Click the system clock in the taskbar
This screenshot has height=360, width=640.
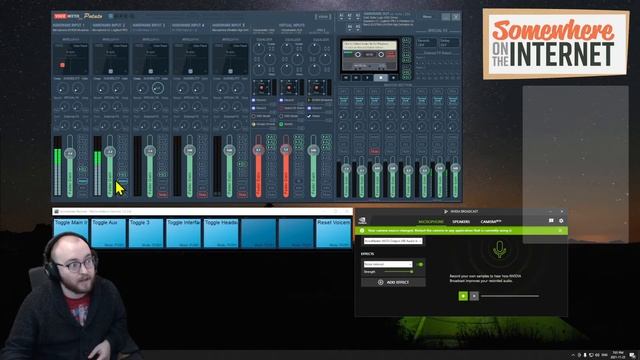618,355
